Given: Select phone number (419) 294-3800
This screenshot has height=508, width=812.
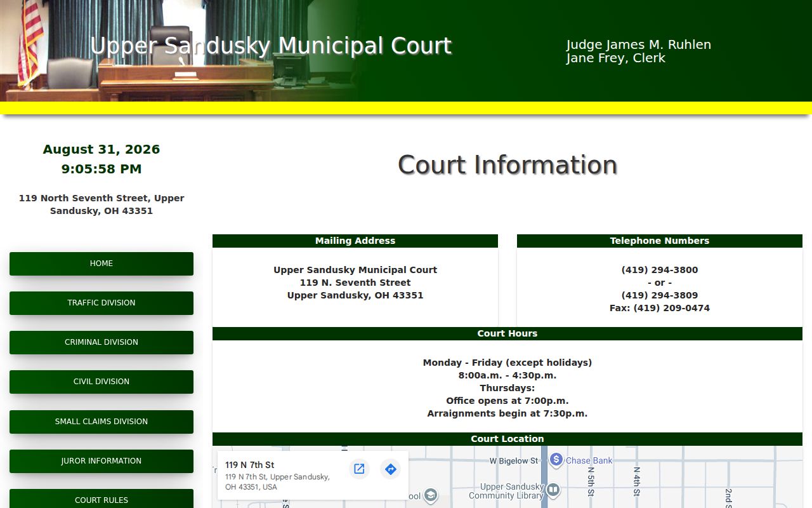Looking at the screenshot, I should click(x=660, y=270).
